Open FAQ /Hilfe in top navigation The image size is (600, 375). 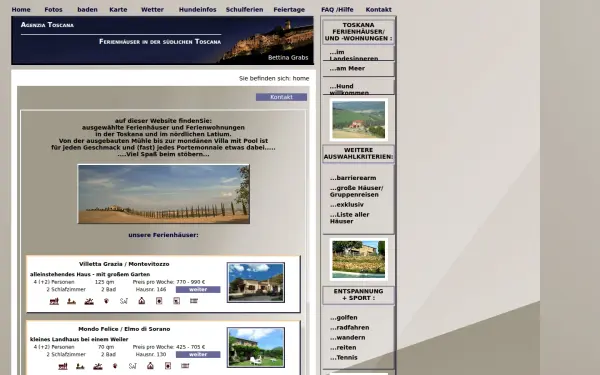(337, 10)
